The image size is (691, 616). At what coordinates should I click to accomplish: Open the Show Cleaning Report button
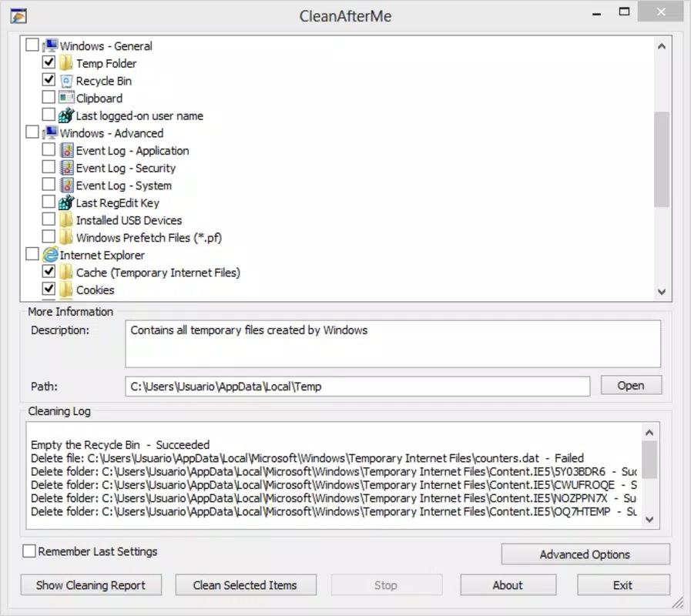point(91,584)
